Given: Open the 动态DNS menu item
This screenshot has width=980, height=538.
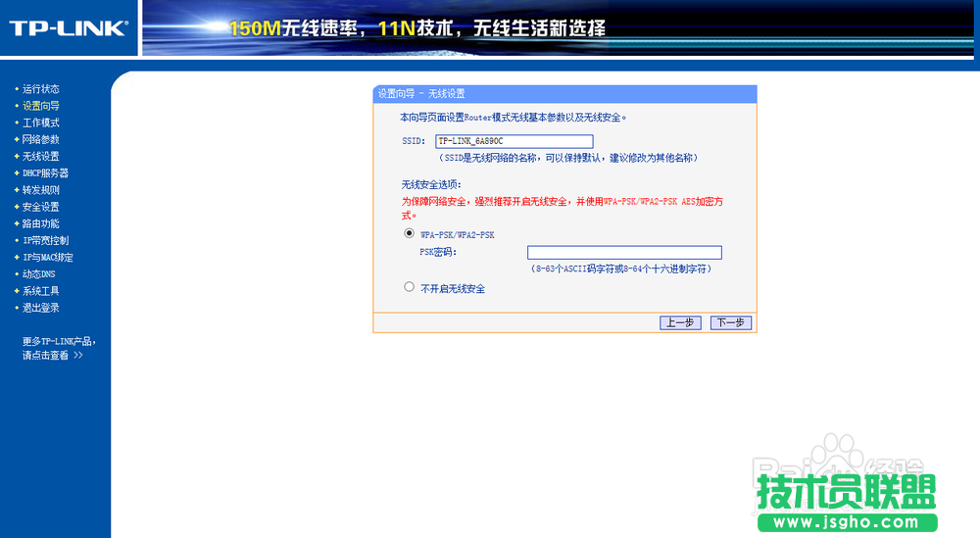Looking at the screenshot, I should [39, 274].
